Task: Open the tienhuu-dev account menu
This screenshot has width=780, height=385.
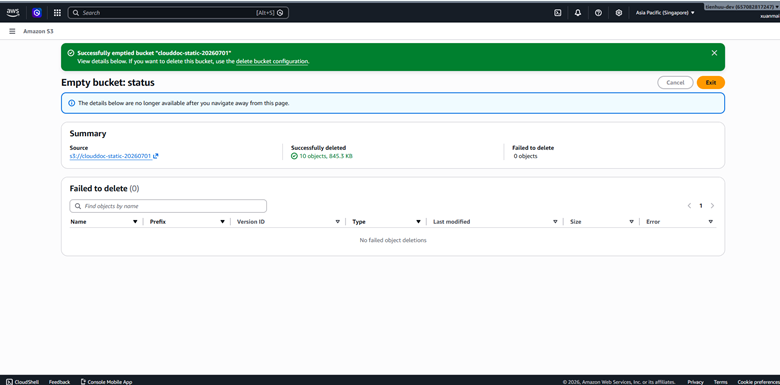Action: (x=741, y=7)
